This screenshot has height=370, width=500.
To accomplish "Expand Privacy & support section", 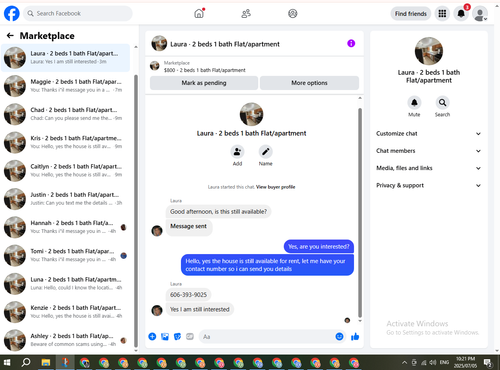I will click(x=429, y=186).
